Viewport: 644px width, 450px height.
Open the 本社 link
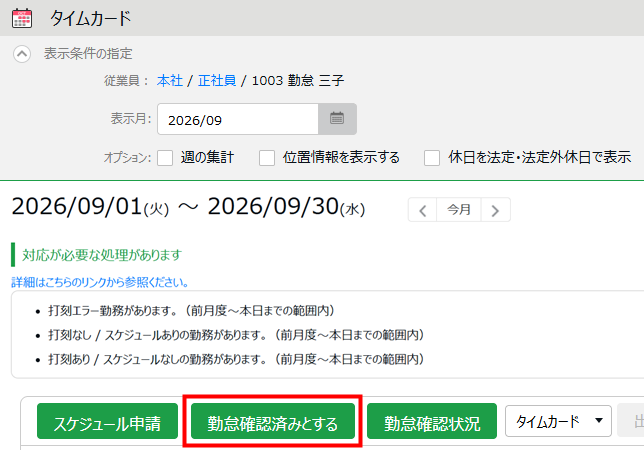coord(170,80)
